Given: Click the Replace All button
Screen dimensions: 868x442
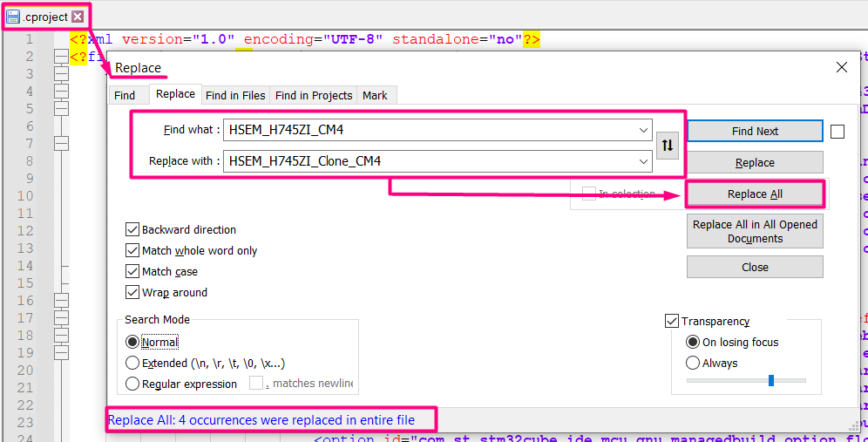Looking at the screenshot, I should (x=755, y=194).
